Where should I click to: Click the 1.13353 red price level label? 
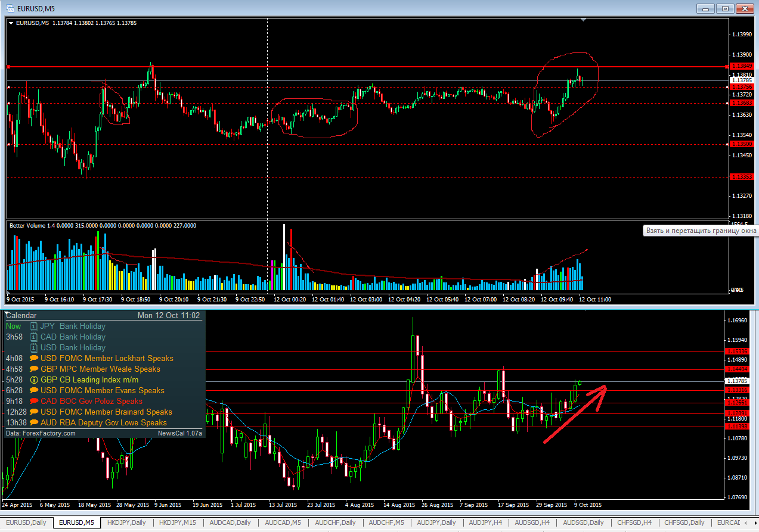pyautogui.click(x=742, y=176)
